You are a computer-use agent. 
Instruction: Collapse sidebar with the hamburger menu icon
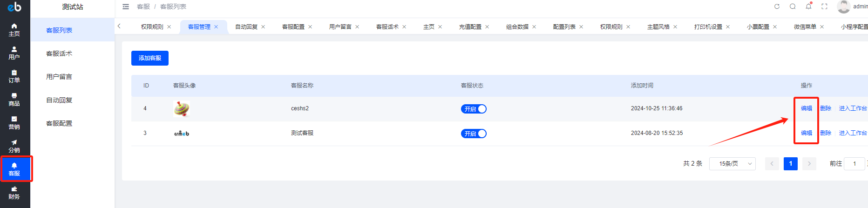coord(126,7)
